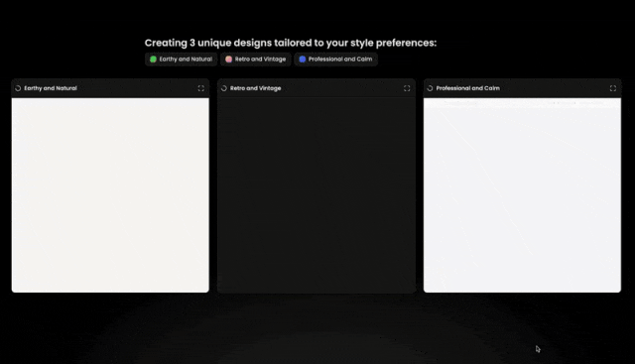Click the loading spinner beside Professional and Calm title
Image resolution: width=635 pixels, height=364 pixels.
pos(430,88)
